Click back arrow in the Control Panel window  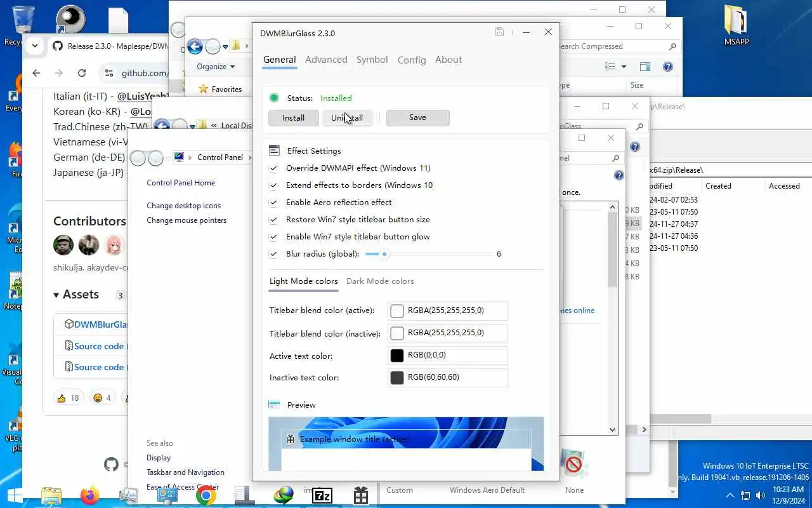[138, 157]
